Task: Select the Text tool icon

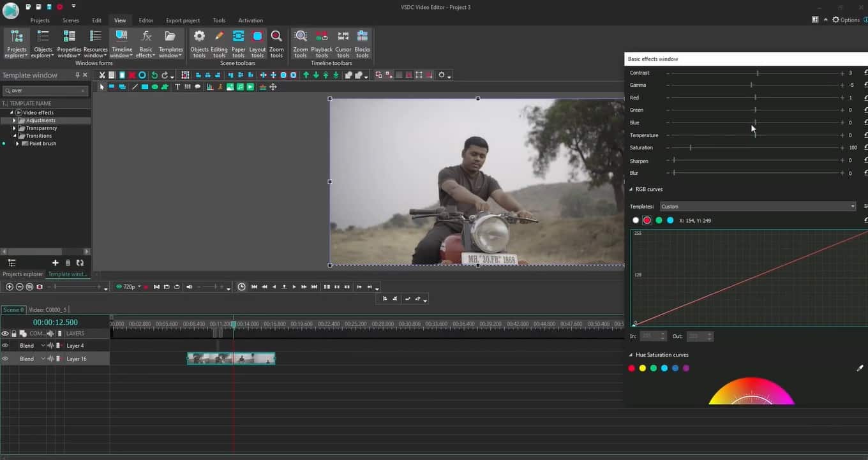Action: tap(177, 87)
